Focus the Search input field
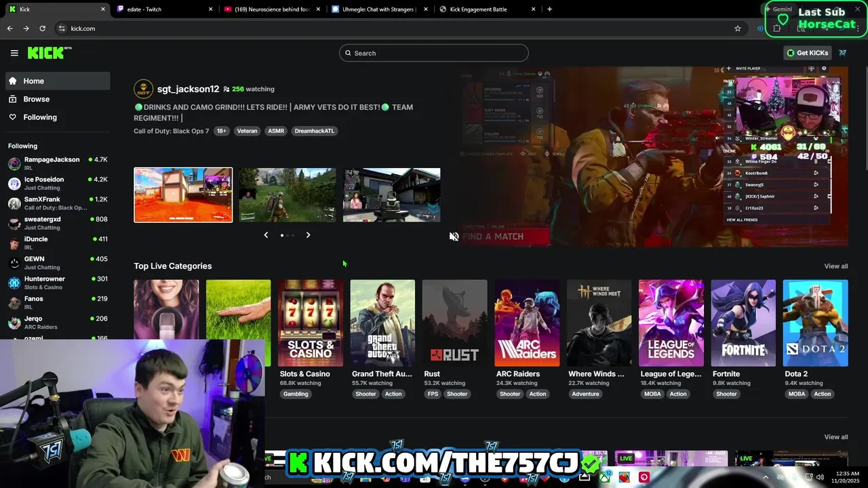The height and width of the screenshot is (488, 868). click(434, 53)
